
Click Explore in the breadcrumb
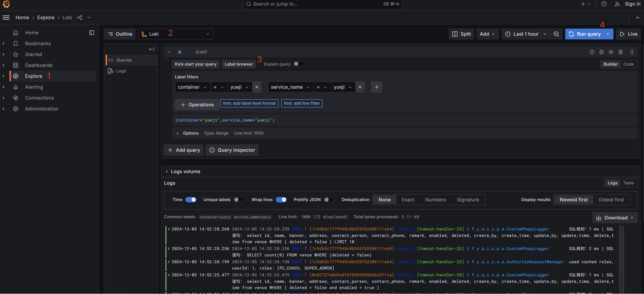(x=46, y=18)
